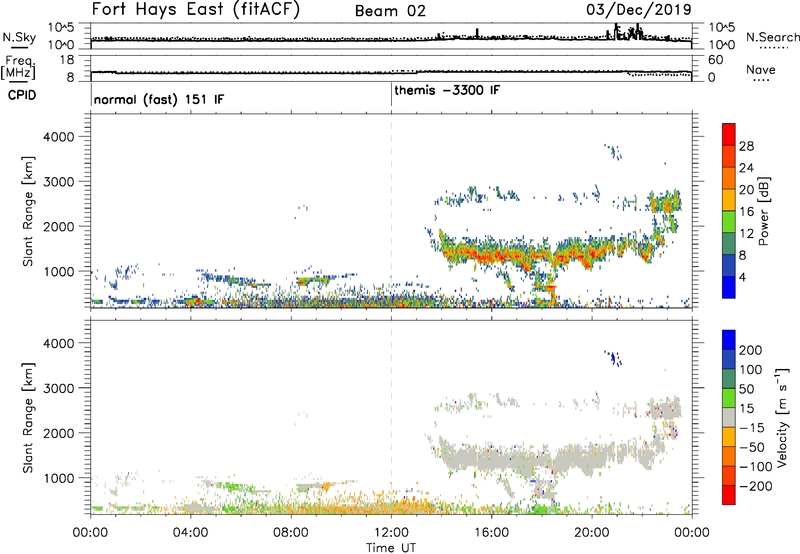Click the '12:00' time axis tick label
This screenshot has height=554, width=800.
(391, 533)
